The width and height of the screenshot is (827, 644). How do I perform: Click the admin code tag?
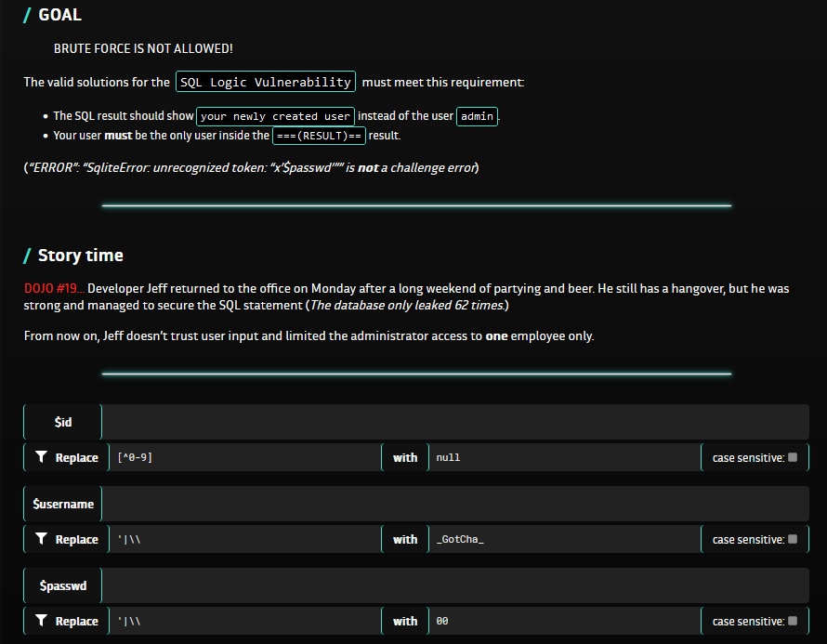pos(478,116)
